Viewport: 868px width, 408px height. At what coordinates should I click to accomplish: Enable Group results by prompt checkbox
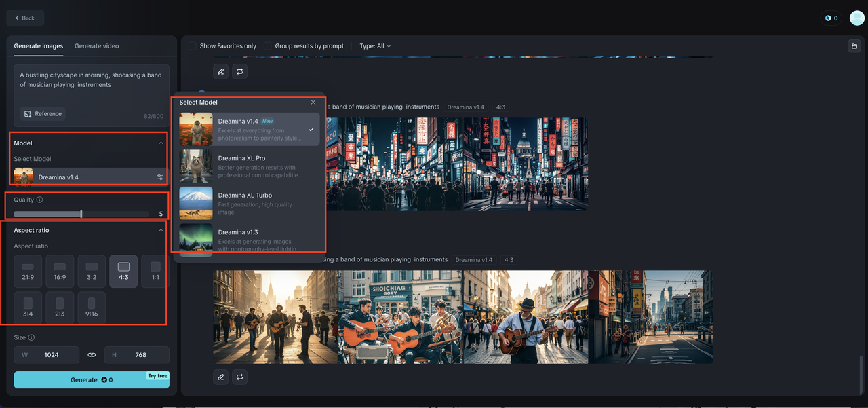point(267,46)
